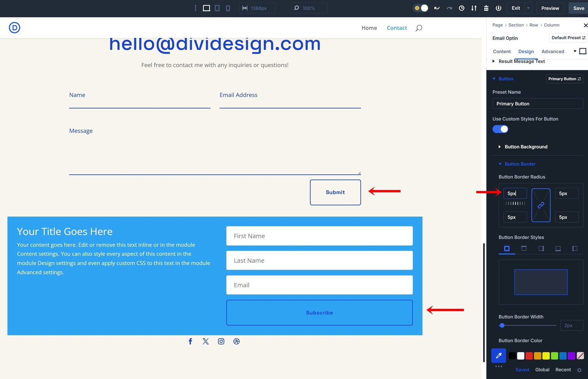Switch to tablet view icon
Image resolution: width=588 pixels, height=379 pixels.
[x=217, y=8]
